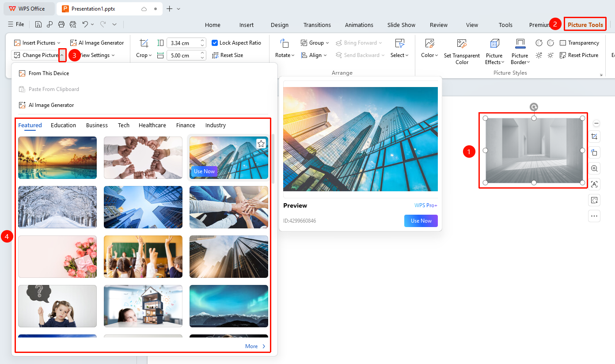This screenshot has width=615, height=364.
Task: Open the AI Image Generator ribbon button
Action: pos(97,43)
